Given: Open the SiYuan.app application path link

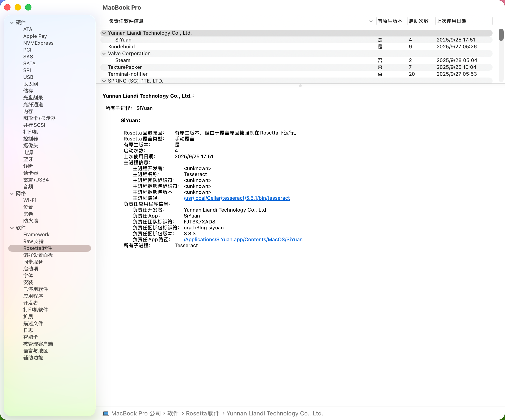Looking at the screenshot, I should point(243,240).
